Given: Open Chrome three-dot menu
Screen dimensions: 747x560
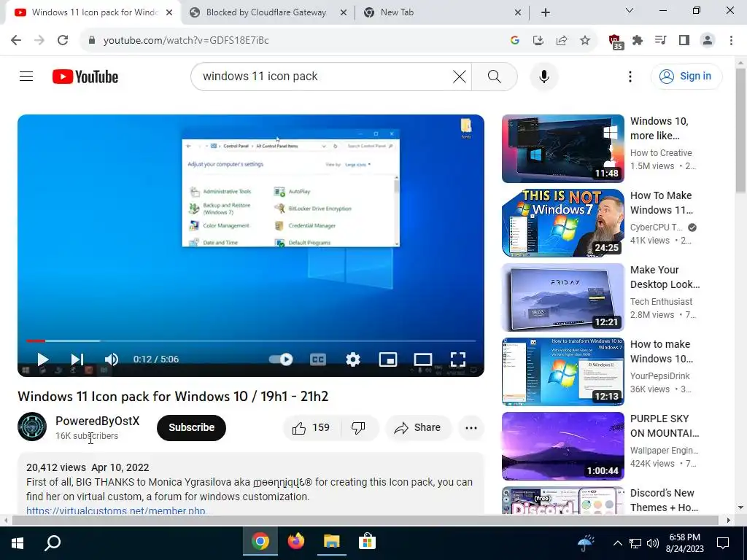Looking at the screenshot, I should click(731, 40).
